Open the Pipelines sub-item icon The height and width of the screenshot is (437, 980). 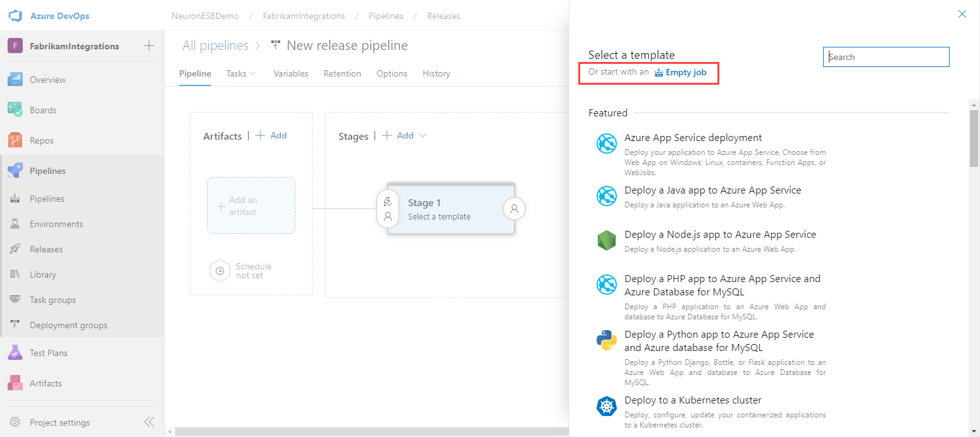point(15,199)
